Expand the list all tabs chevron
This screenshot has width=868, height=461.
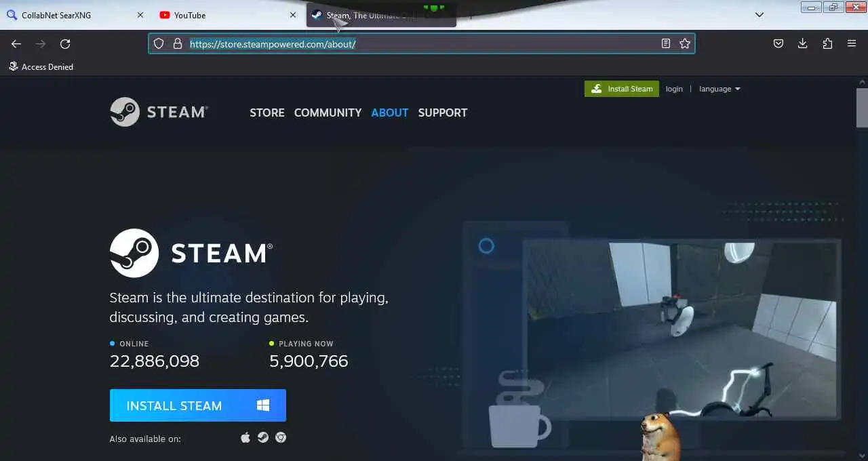click(759, 15)
